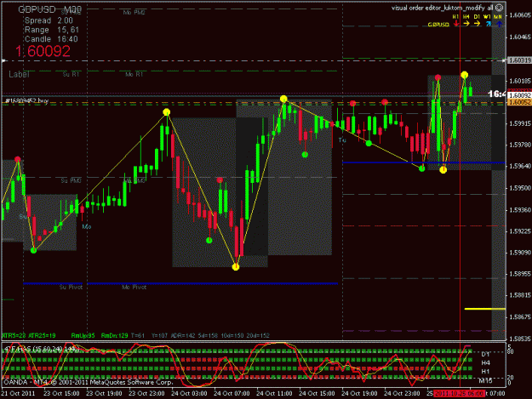Click the H1 column header in the trend panel
Image resolution: width=532 pixels, height=399 pixels.
click(x=455, y=17)
